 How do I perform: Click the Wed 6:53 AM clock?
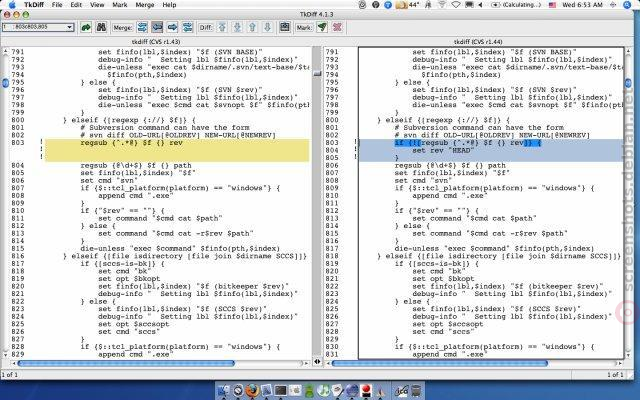pos(582,5)
